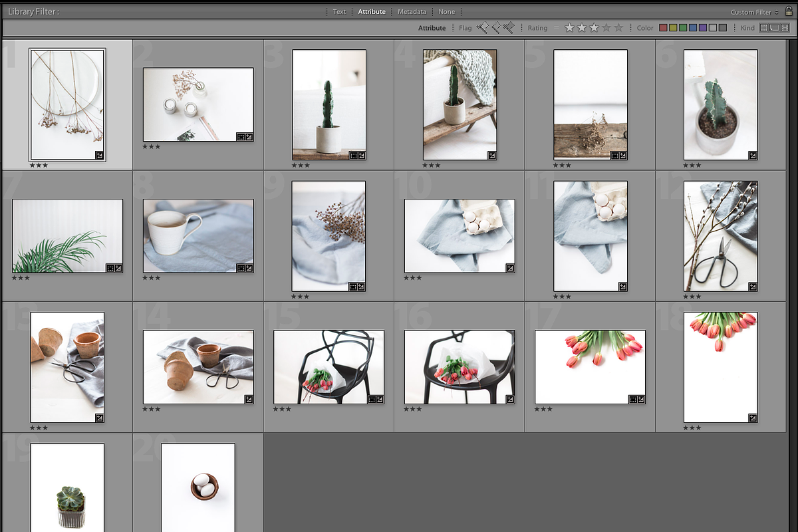Image resolution: width=798 pixels, height=532 pixels.
Task: Set rating filter to one star
Action: 569,28
